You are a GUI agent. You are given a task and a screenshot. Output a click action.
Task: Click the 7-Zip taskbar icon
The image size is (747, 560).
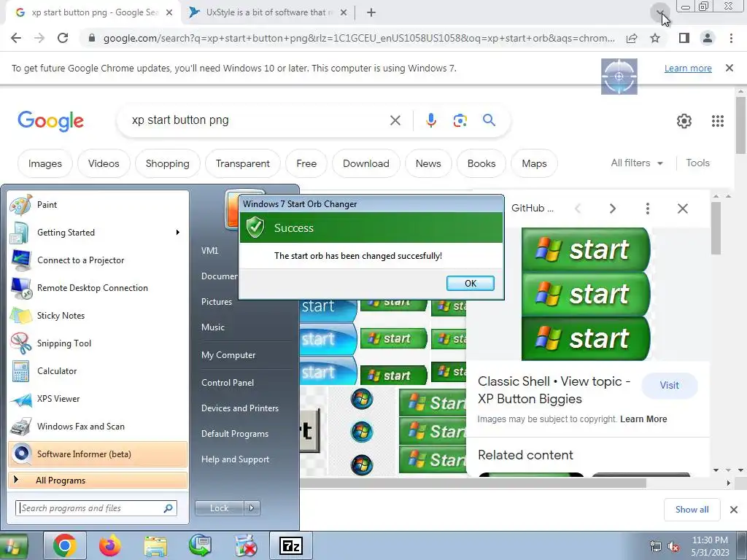pyautogui.click(x=291, y=545)
